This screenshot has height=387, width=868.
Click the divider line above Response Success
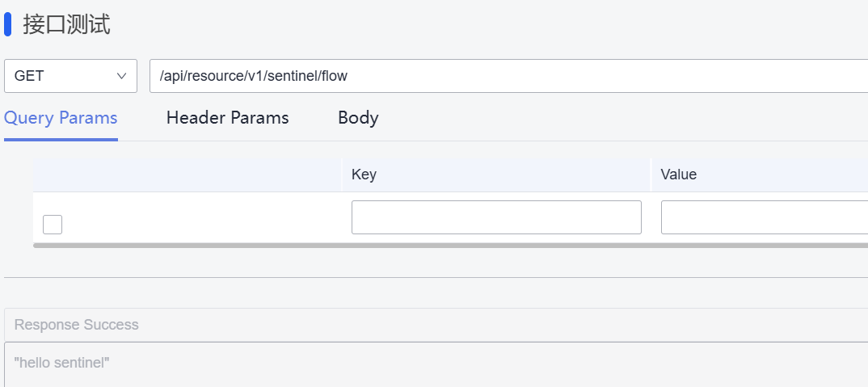point(436,277)
